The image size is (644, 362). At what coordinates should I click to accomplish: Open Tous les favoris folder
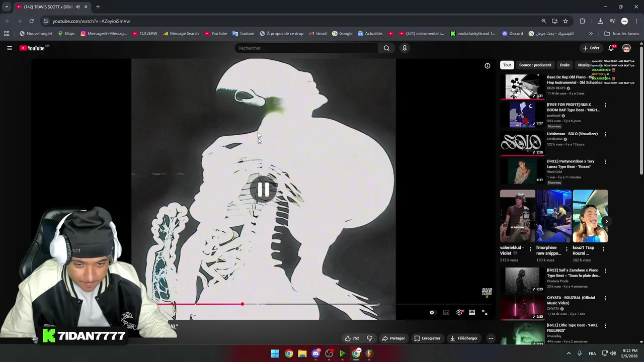pos(621,34)
